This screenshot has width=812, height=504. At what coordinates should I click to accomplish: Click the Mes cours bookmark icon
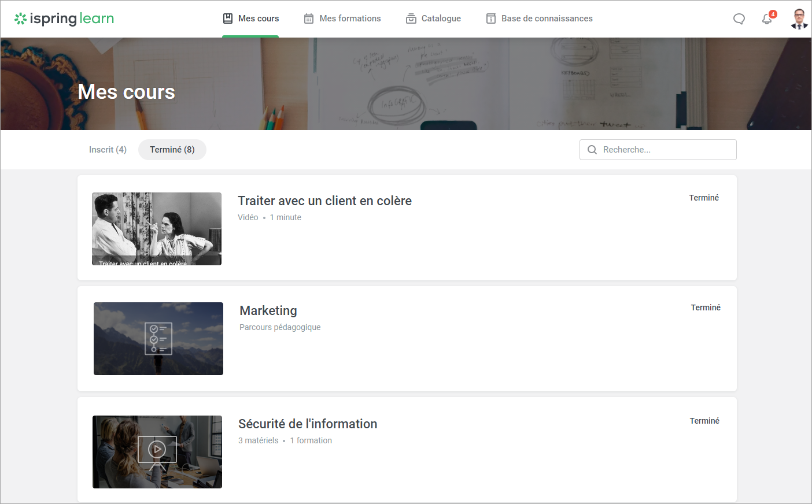coord(228,18)
